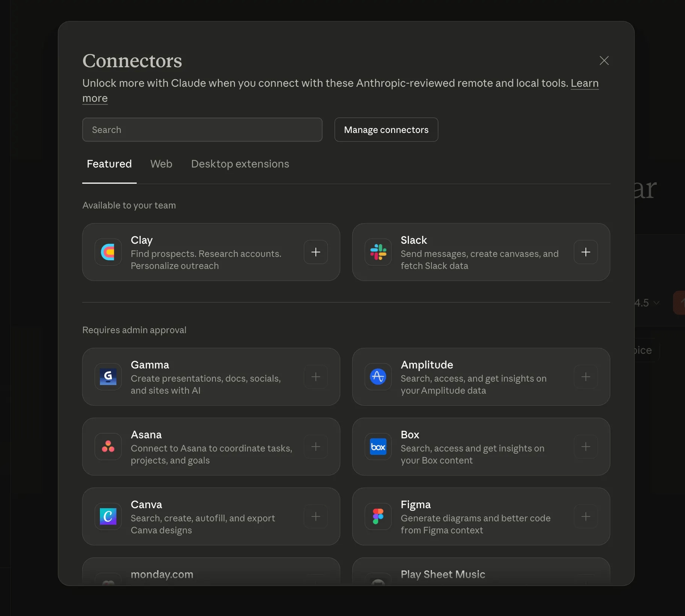
Task: Click the Box logo icon
Action: (378, 447)
